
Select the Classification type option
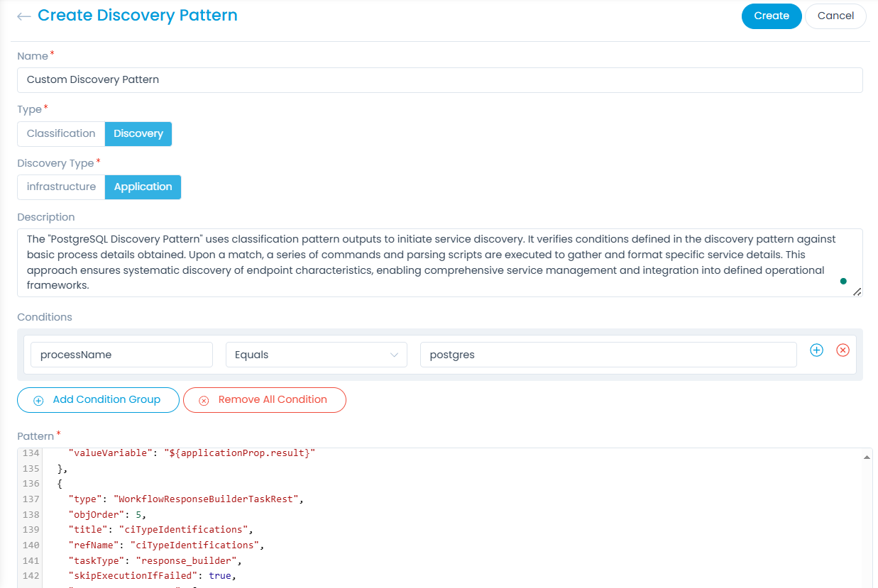(61, 133)
